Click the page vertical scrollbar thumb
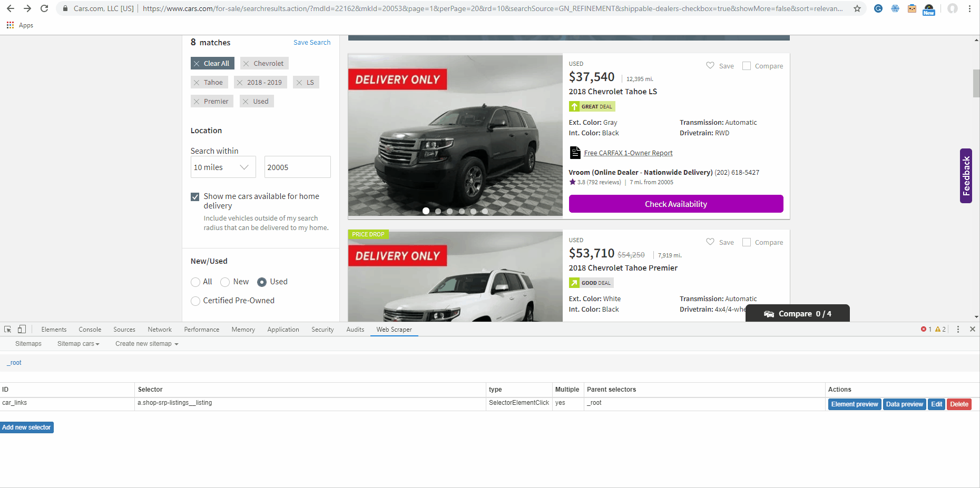Viewport: 980px width, 488px height. [976, 83]
